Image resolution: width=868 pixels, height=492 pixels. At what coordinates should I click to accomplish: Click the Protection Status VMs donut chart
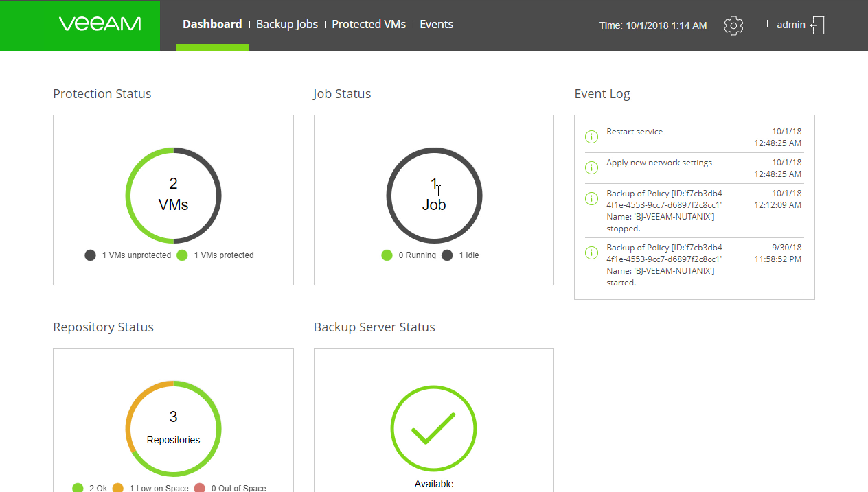tap(173, 196)
